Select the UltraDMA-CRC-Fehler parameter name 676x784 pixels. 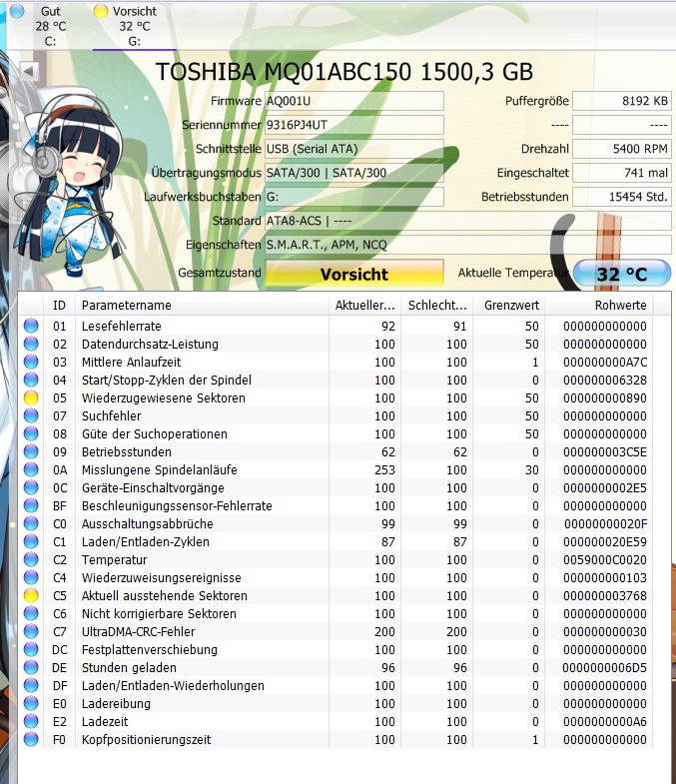click(x=139, y=632)
